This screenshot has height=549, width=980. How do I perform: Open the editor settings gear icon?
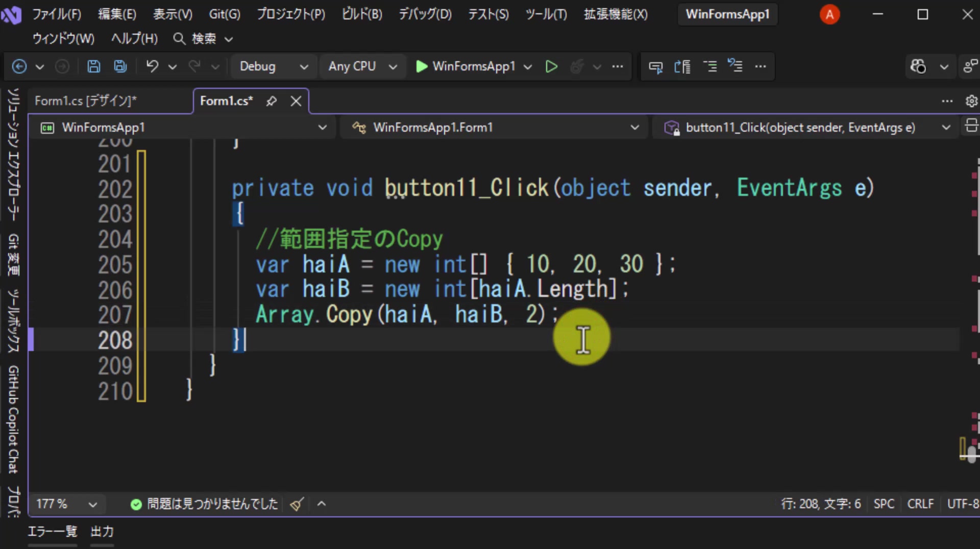pos(971,101)
